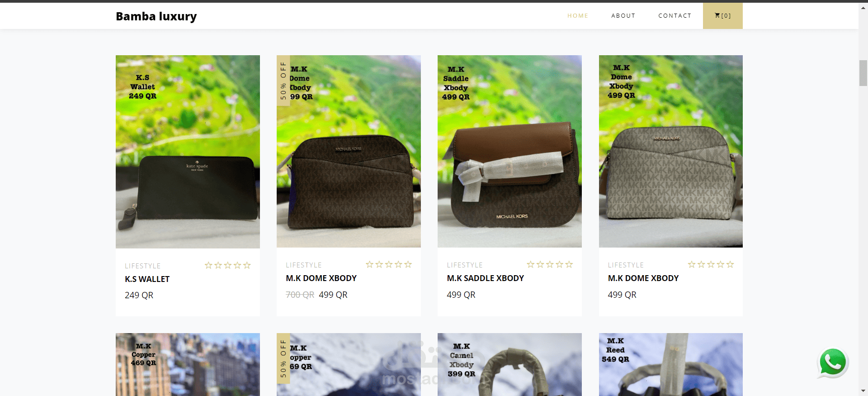Open M.K DOME XBODY title with 700 QR strikethrough

coord(321,278)
